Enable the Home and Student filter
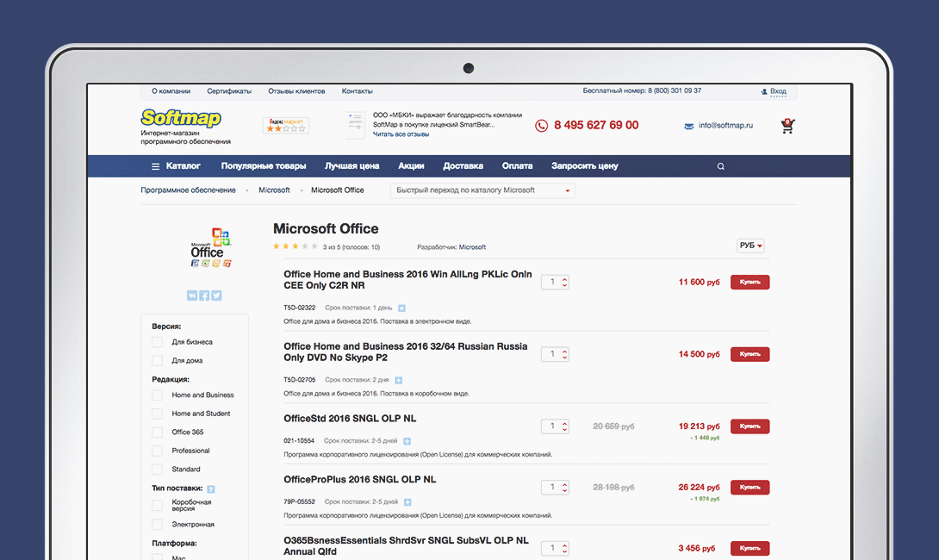 (x=157, y=414)
